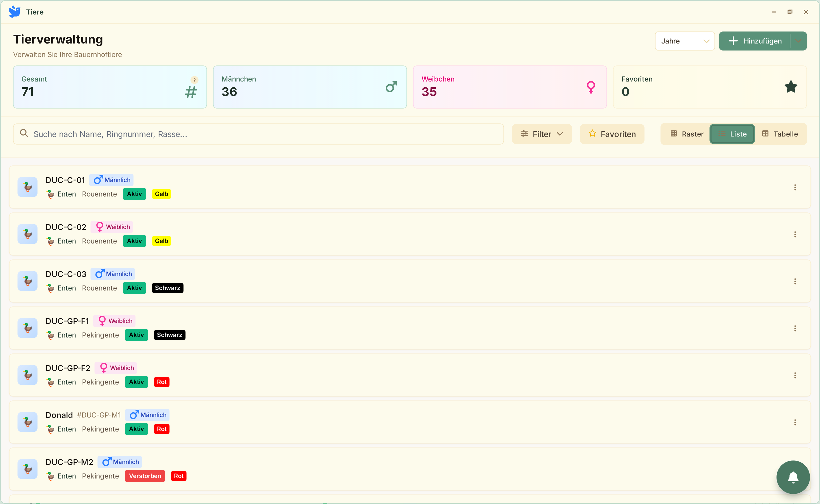Expand the Hinzufügen split-button arrow

[x=798, y=41]
